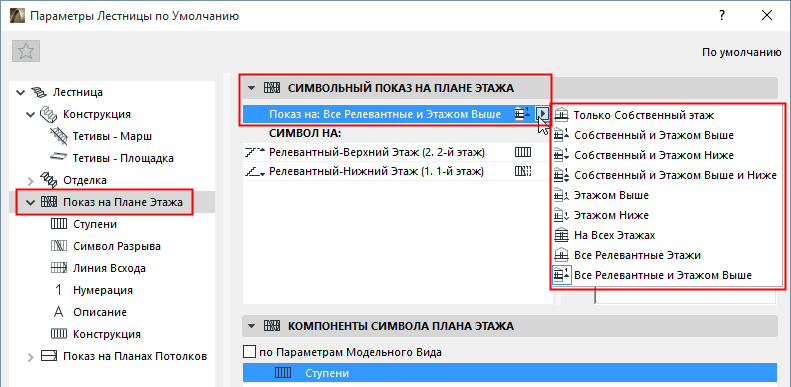
Task: Click the Только Собственный этаж icon
Action: point(561,115)
